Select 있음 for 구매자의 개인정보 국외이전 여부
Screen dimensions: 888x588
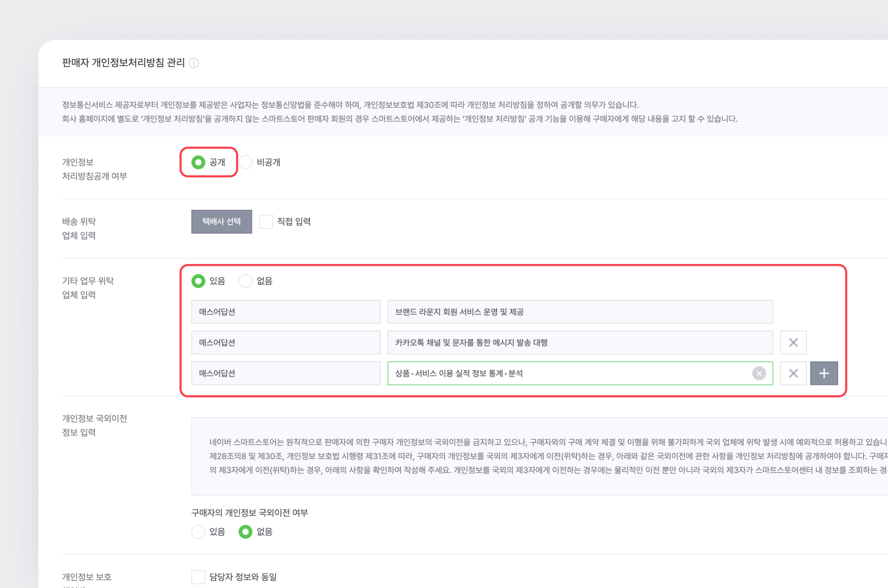pos(198,532)
